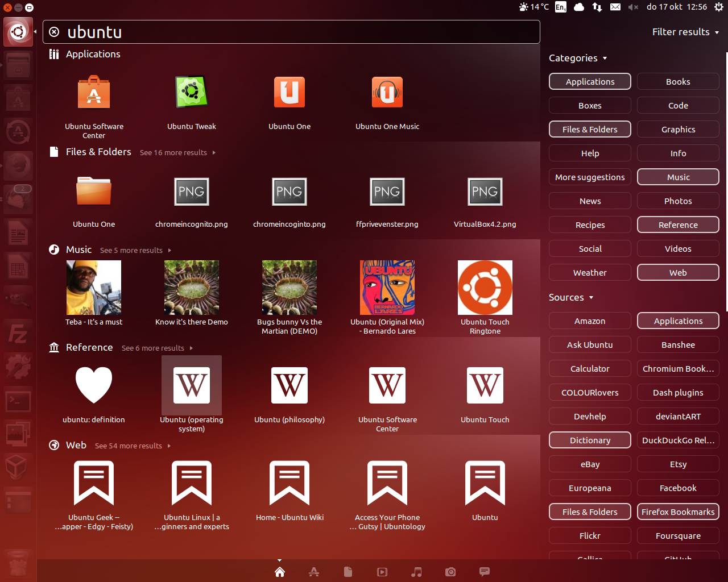Image resolution: width=728 pixels, height=582 pixels.
Task: Show See 16 more results for Files
Action: click(177, 153)
